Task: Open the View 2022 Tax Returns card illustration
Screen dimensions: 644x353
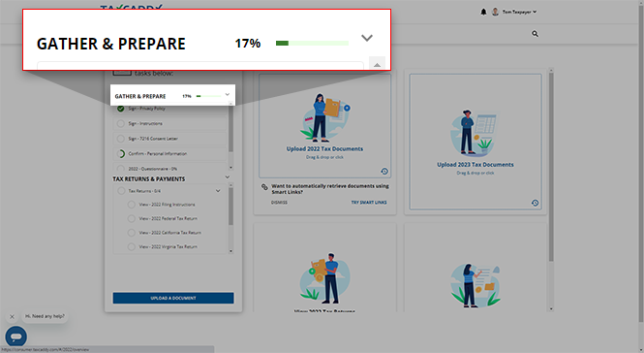Action: pyautogui.click(x=324, y=277)
